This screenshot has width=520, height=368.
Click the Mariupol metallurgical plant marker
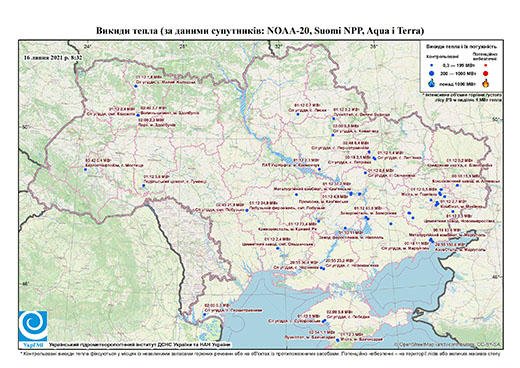tap(431, 239)
